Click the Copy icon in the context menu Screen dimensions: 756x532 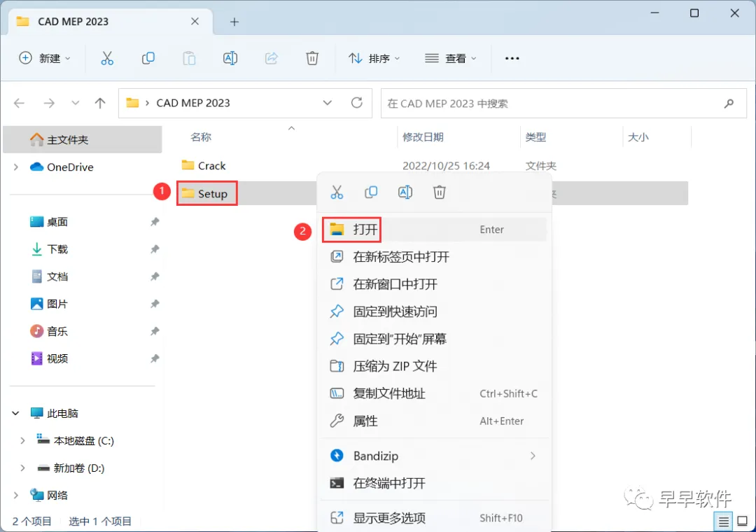[x=371, y=192]
